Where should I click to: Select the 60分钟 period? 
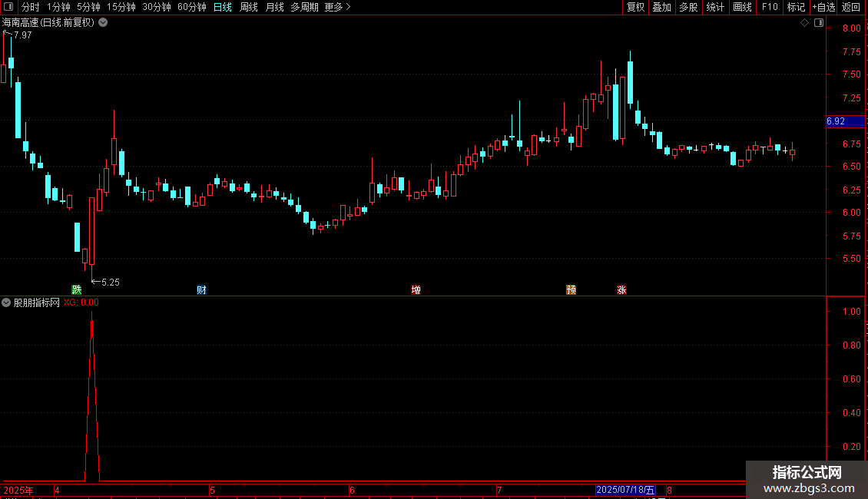pyautogui.click(x=191, y=7)
